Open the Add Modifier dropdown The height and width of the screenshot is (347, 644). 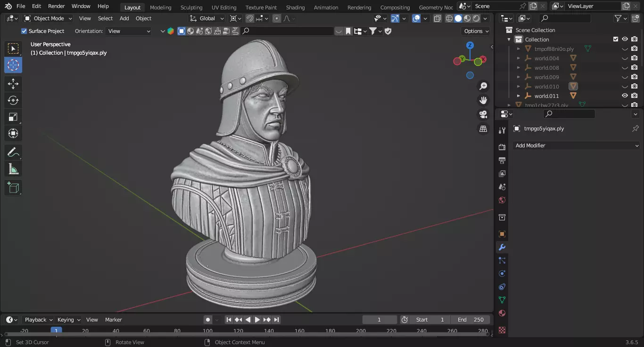point(576,145)
